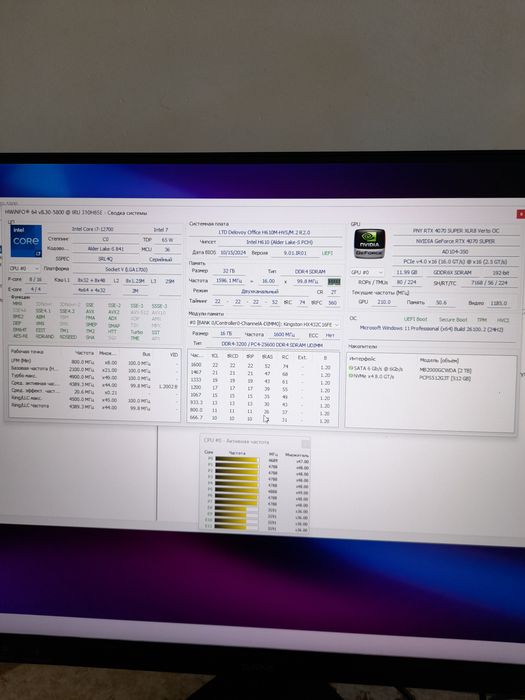The height and width of the screenshot is (700, 525).
Task: Click the P7 core frequency bar
Action: 237,503
